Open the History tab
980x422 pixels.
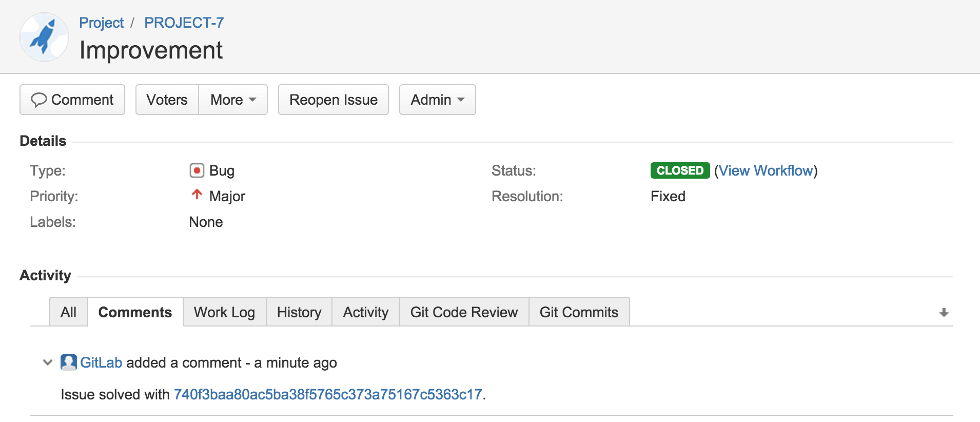coord(299,312)
